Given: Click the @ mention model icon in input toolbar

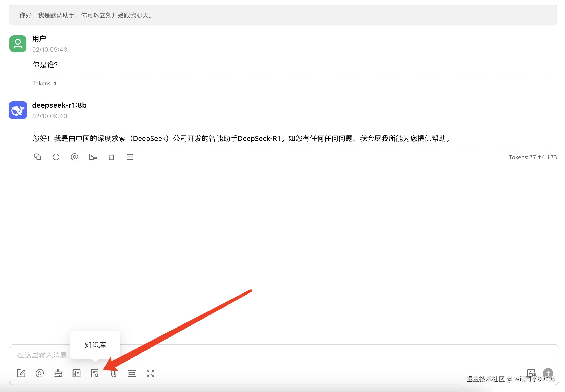Looking at the screenshot, I should (x=40, y=373).
